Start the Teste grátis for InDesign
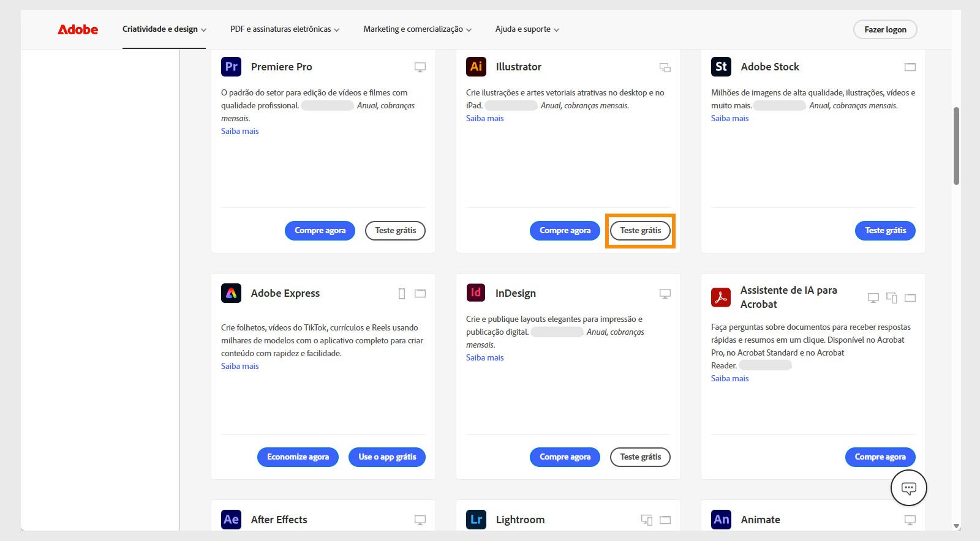The width and height of the screenshot is (980, 541). (640, 457)
